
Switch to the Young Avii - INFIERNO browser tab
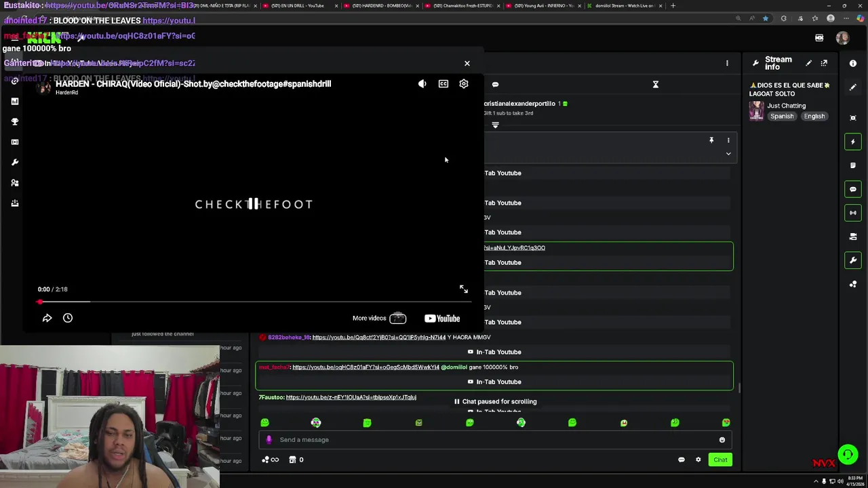point(542,5)
